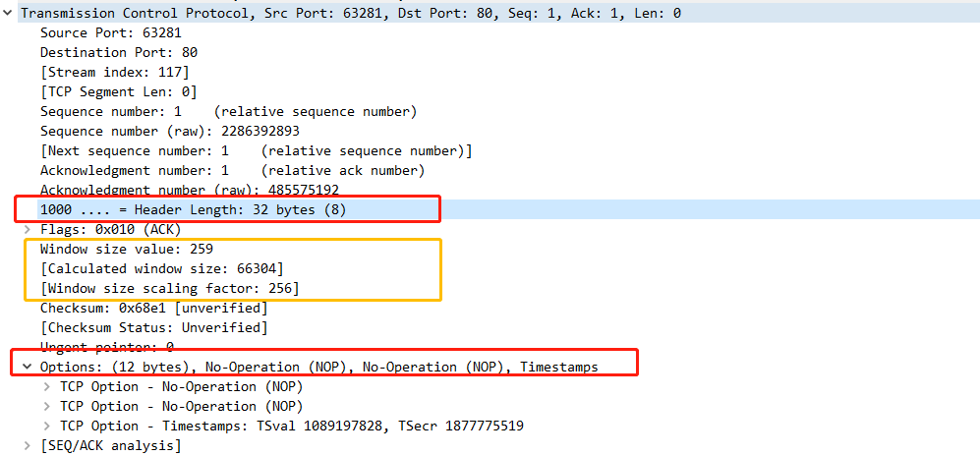Image resolution: width=980 pixels, height=456 pixels.
Task: Expand the first TCP Option No-Operation entry
Action: (x=47, y=386)
